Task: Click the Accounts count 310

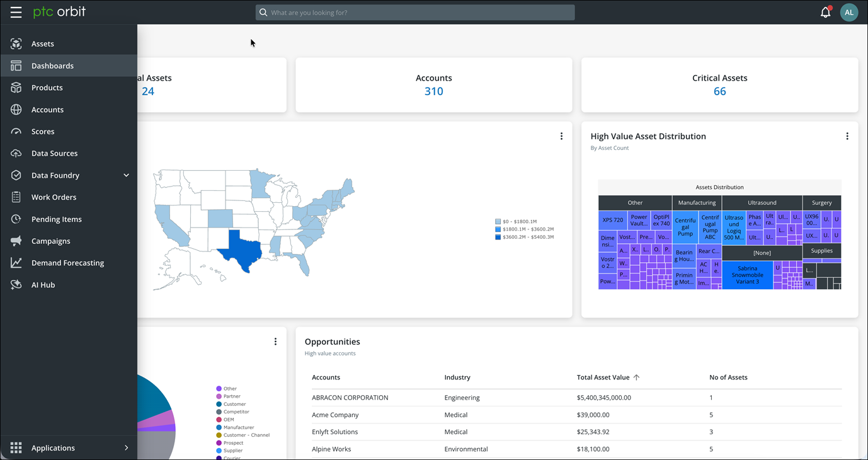Action: tap(434, 91)
